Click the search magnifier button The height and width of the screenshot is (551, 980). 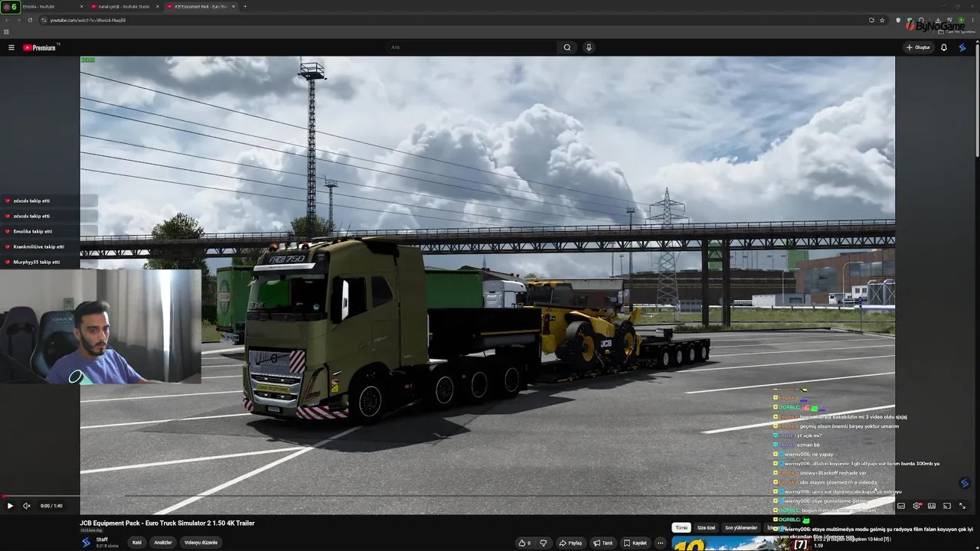coord(567,47)
